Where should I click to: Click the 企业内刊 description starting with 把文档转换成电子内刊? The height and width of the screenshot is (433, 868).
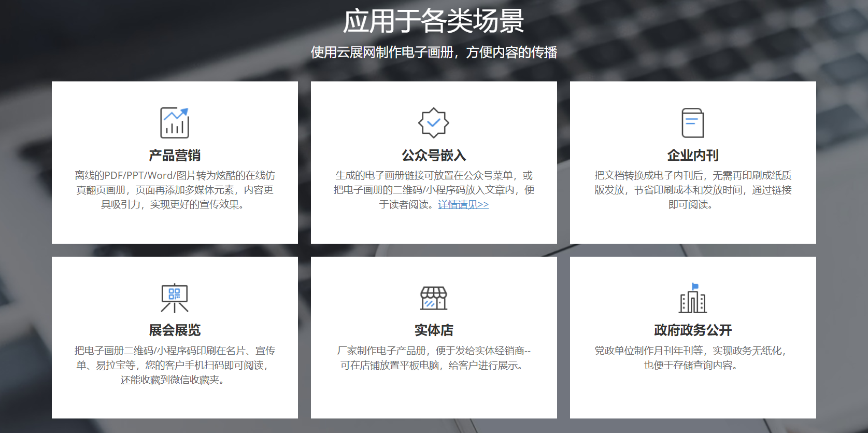(693, 190)
